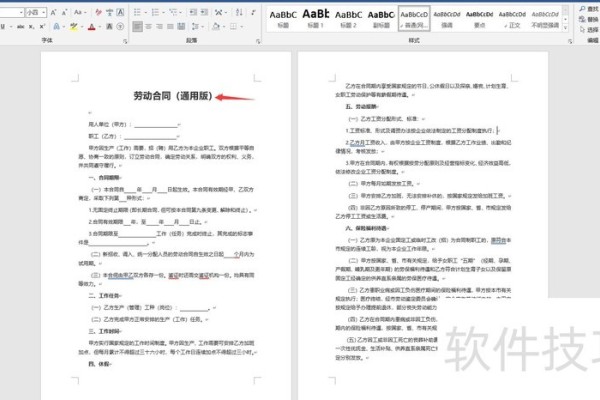Screen dimensions: 600x400
Task: Open Styles pane dialog launcher
Action: (570, 41)
